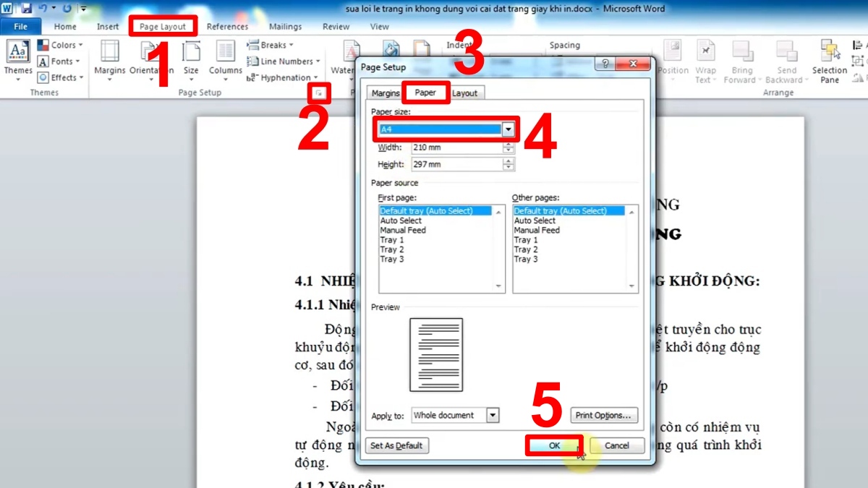Click the Width 210 mm field

click(457, 147)
